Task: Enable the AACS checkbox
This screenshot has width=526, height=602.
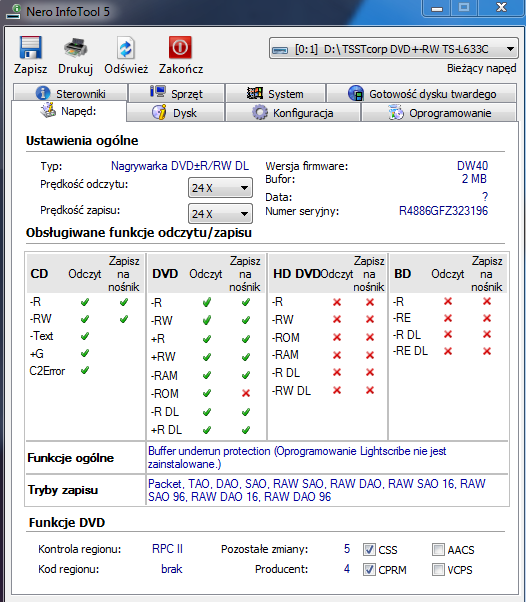Action: click(438, 549)
